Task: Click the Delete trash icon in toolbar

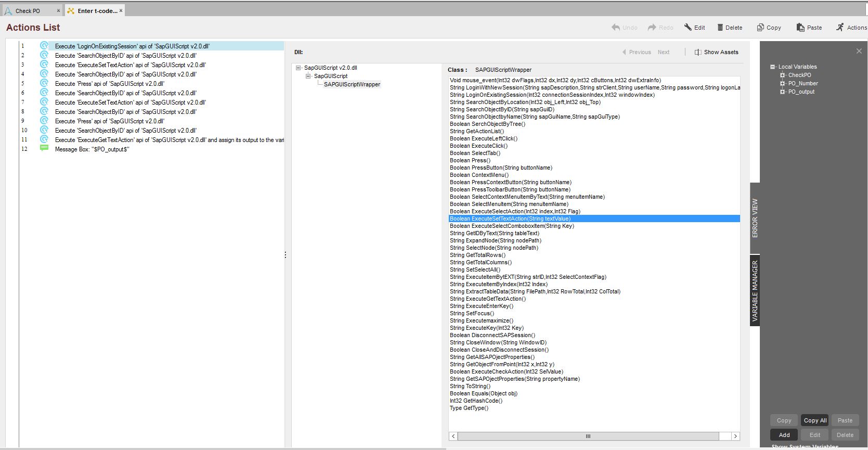Action: pyautogui.click(x=720, y=28)
